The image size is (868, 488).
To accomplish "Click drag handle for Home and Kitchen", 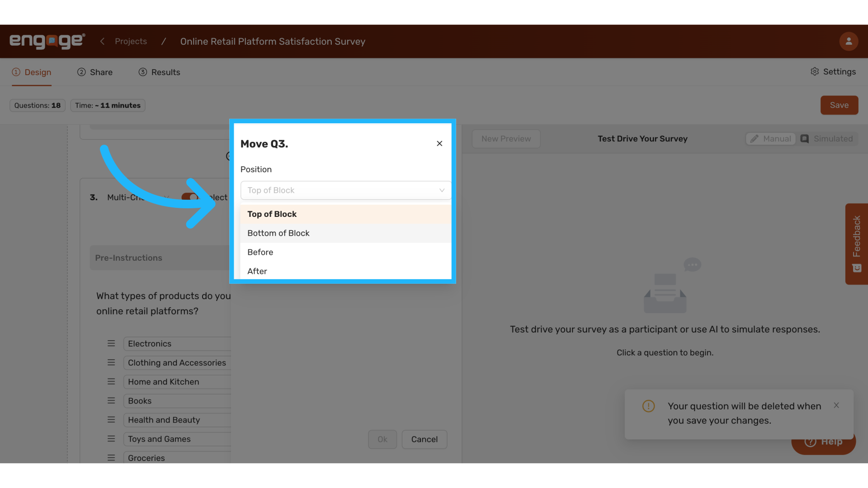I will coord(111,381).
